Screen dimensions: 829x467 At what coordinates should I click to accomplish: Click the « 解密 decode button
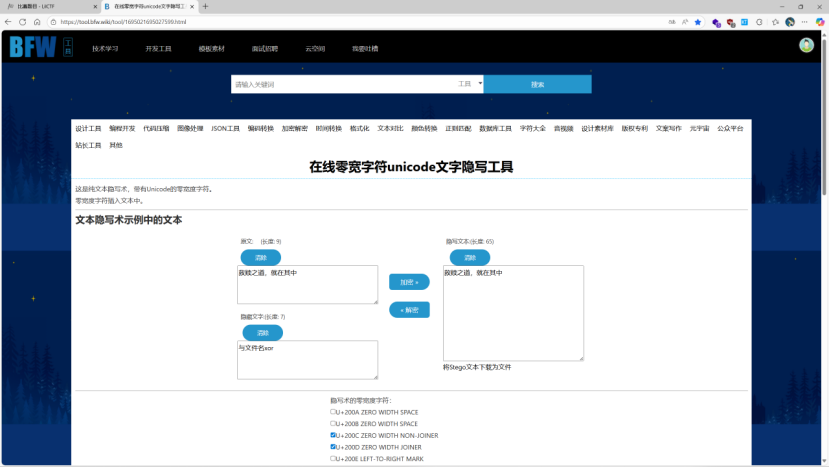point(408,310)
